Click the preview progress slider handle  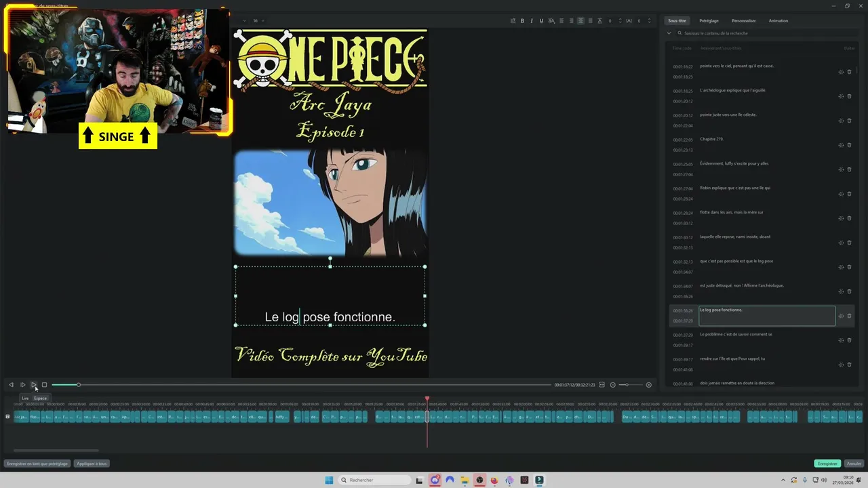click(78, 385)
